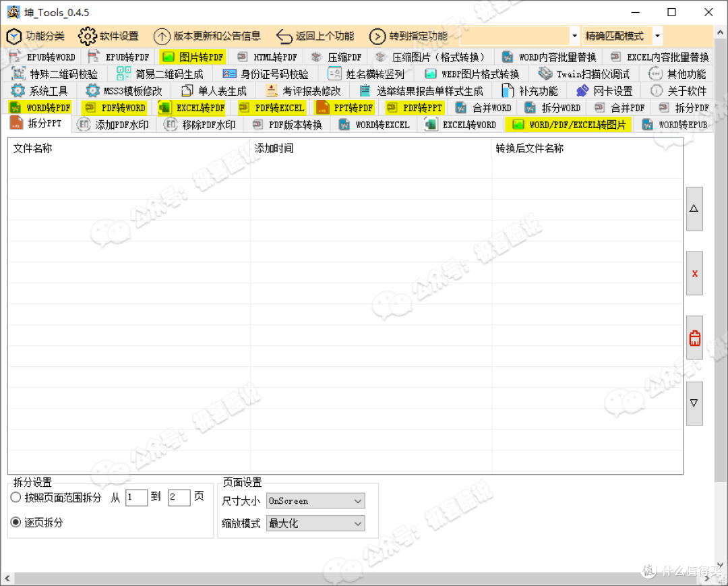The image size is (728, 586).
Task: Move file down with down-triangle button
Action: (694, 403)
